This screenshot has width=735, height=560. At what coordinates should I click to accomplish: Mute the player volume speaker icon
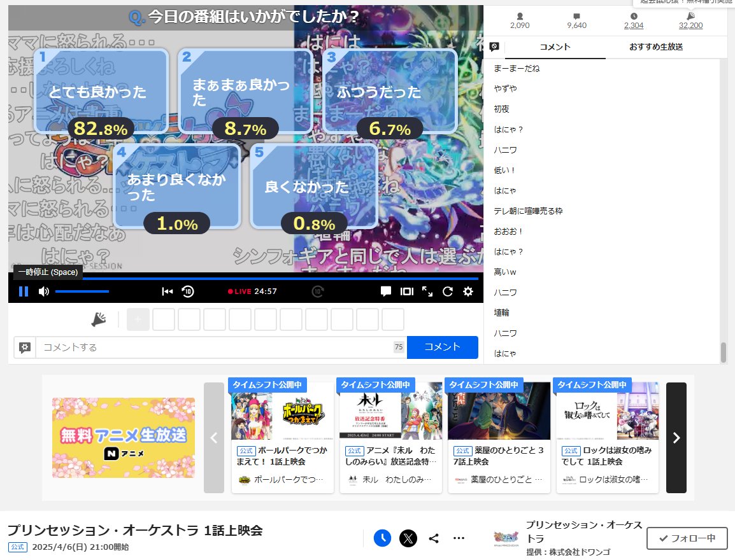point(43,291)
